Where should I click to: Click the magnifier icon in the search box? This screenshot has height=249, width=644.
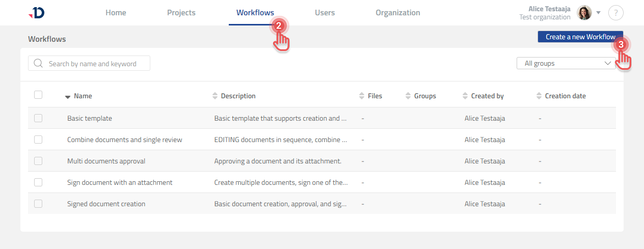point(38,64)
